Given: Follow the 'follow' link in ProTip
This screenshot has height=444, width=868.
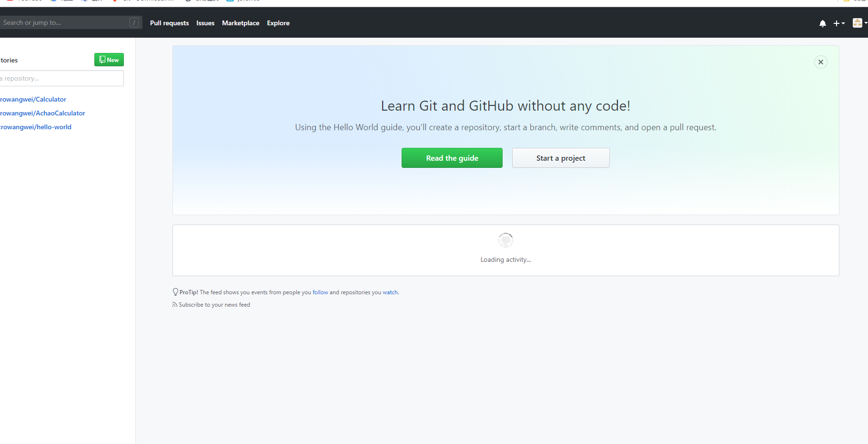Looking at the screenshot, I should point(320,292).
